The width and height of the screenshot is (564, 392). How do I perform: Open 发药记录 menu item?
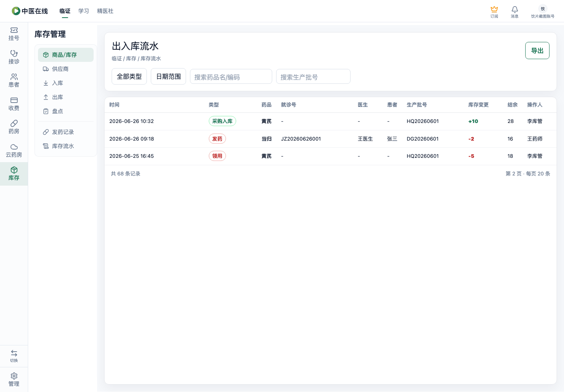66,132
